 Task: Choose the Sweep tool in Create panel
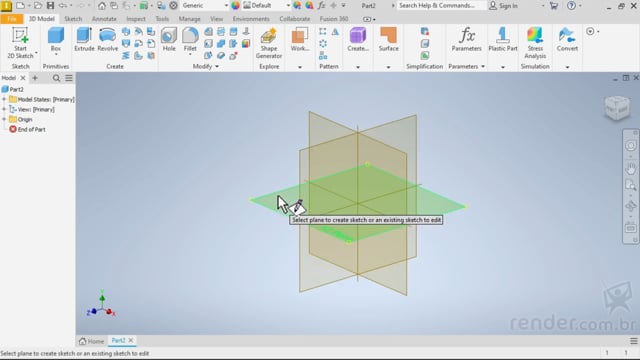[126, 31]
